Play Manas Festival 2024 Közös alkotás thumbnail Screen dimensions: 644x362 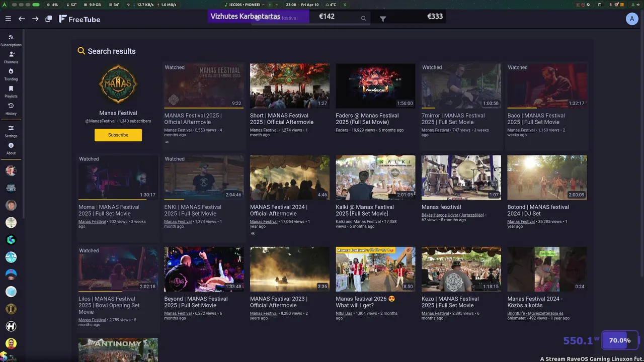547,269
